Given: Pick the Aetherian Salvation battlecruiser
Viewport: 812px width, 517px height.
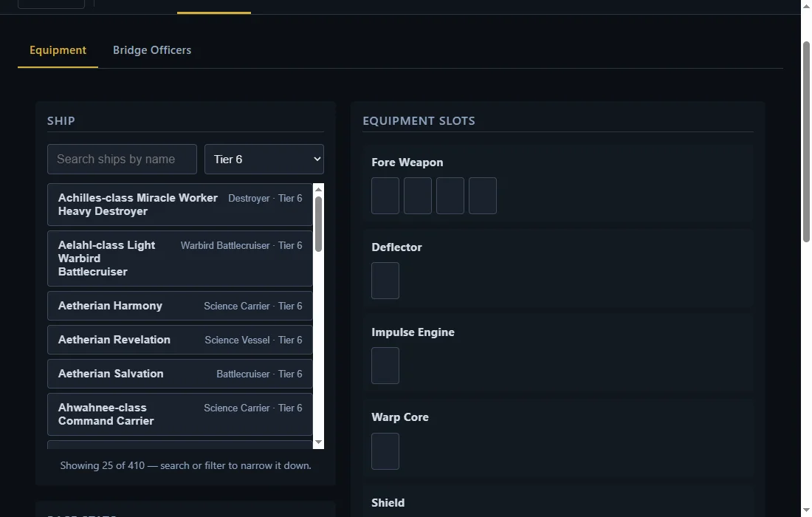Looking at the screenshot, I should (x=179, y=374).
